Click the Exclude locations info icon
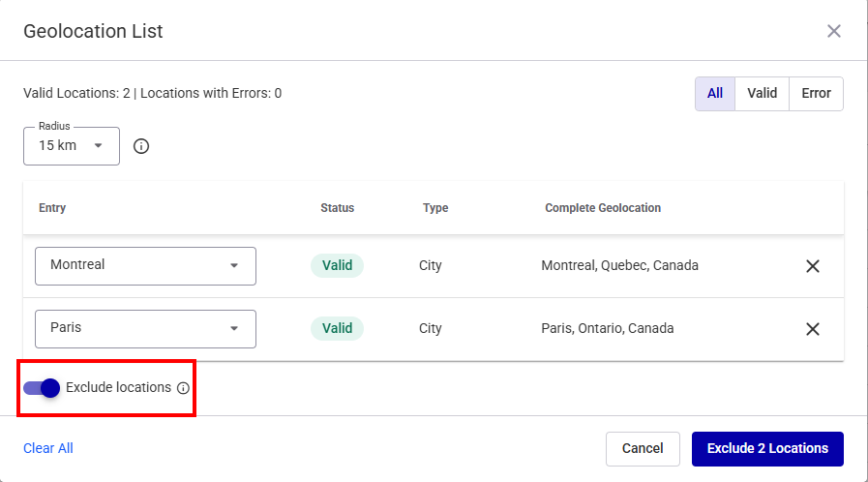The width and height of the screenshot is (868, 482). click(183, 388)
